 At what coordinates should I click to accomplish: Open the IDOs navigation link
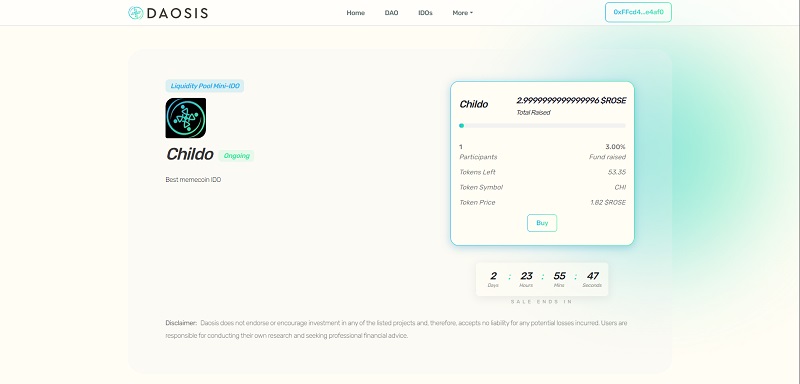426,13
